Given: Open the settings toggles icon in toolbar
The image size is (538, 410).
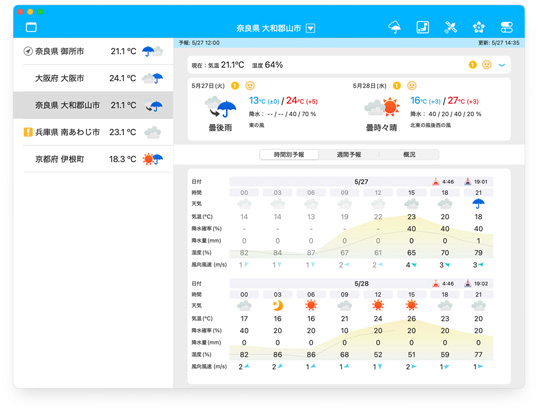Looking at the screenshot, I should point(507,27).
